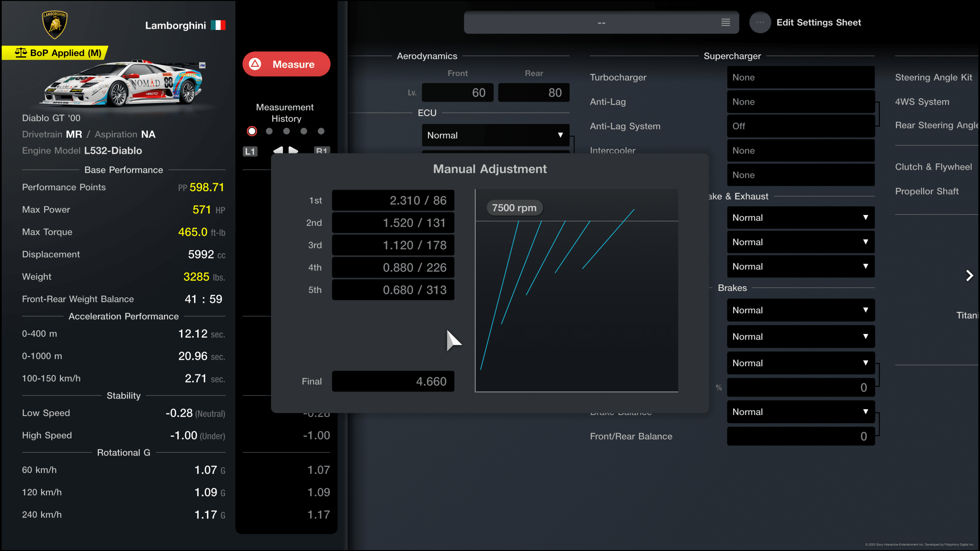Screen dimensions: 980x551
Task: Click the red Measure button
Action: 286,64
